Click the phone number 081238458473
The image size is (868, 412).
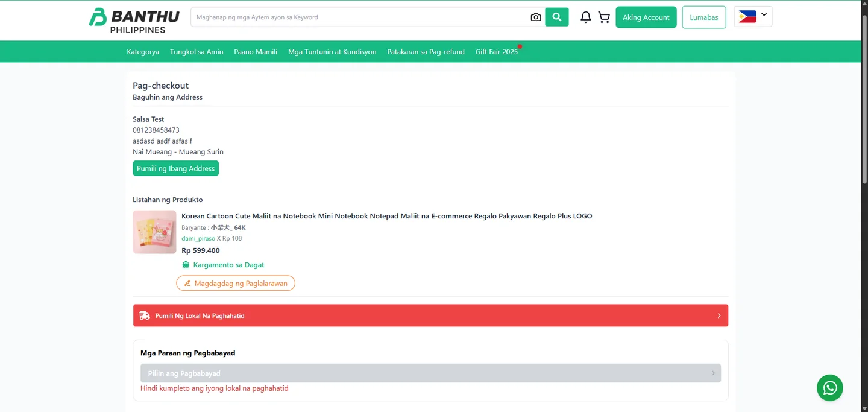[x=156, y=130]
